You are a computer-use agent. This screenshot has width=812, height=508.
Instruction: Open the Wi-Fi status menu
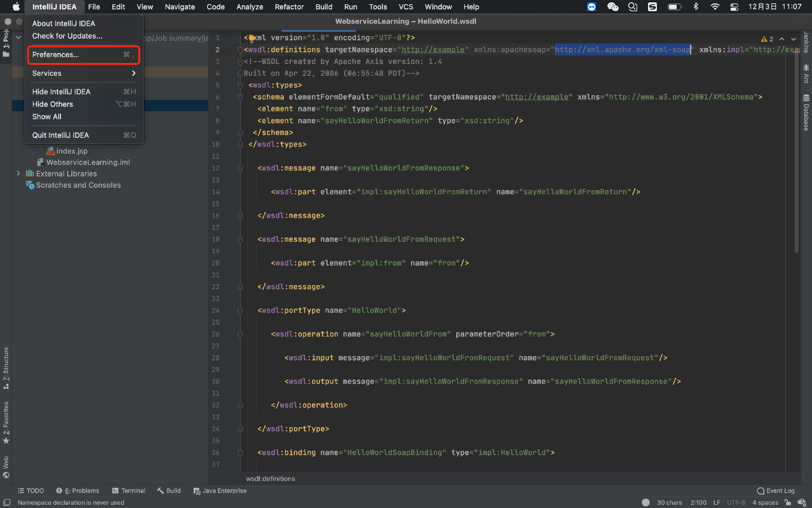(715, 7)
